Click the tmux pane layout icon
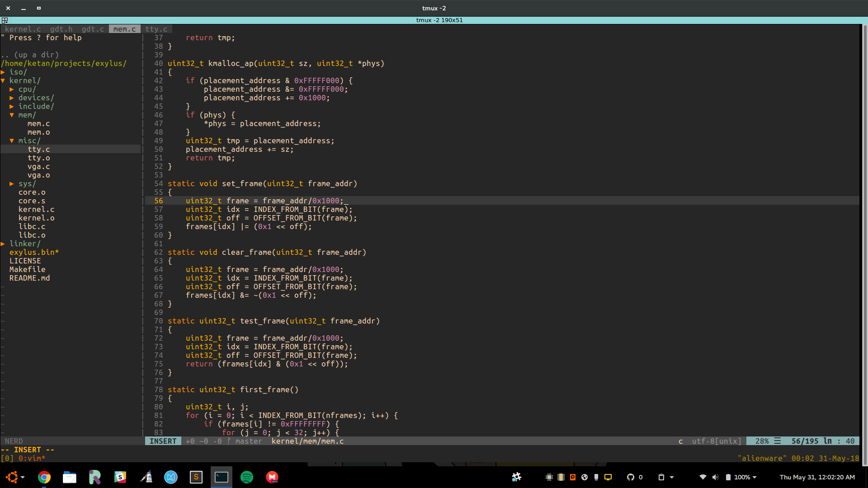This screenshot has height=488, width=868. tap(5, 20)
